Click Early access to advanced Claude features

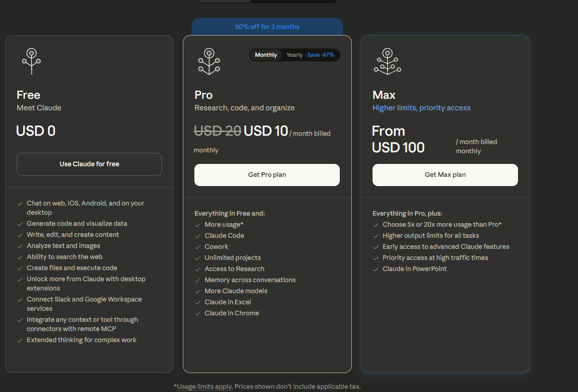[446, 247]
